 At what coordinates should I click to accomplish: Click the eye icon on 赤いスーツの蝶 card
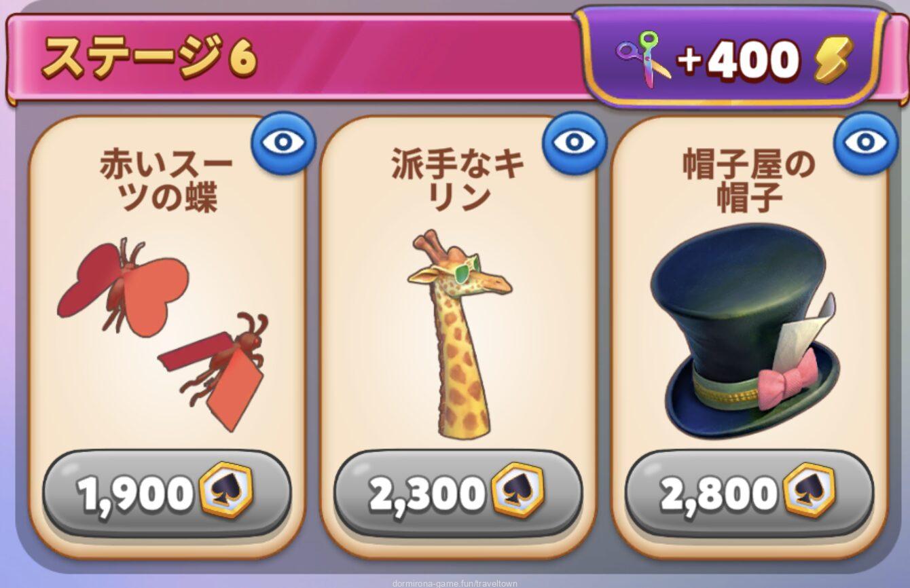pos(283,143)
